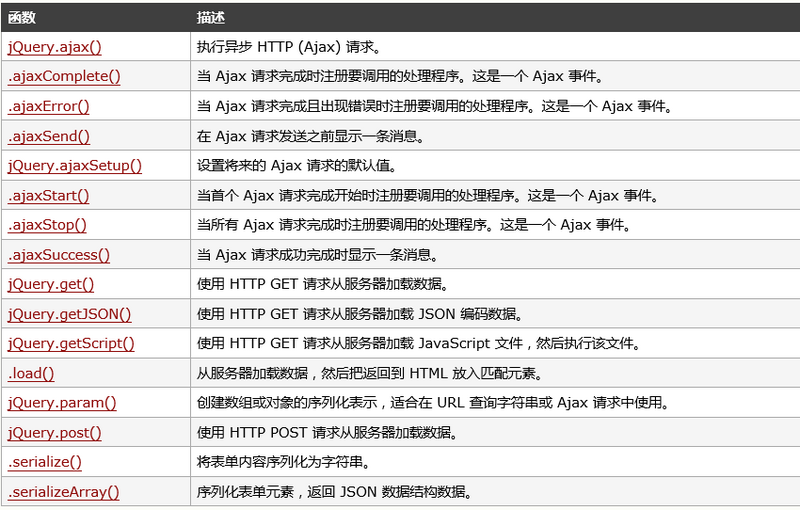Click description in the .ajaxError() row
Image resolution: width=800 pixels, height=510 pixels.
click(435, 106)
